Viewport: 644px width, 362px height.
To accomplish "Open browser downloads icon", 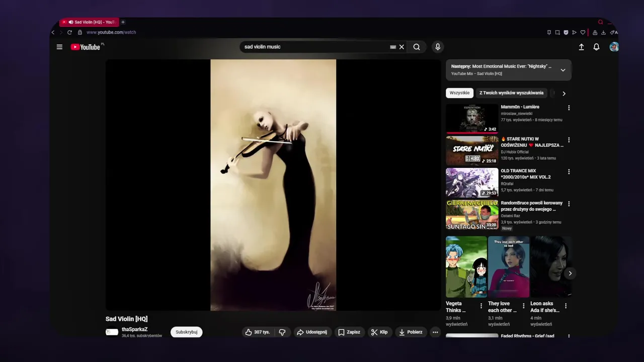I will tap(603, 32).
